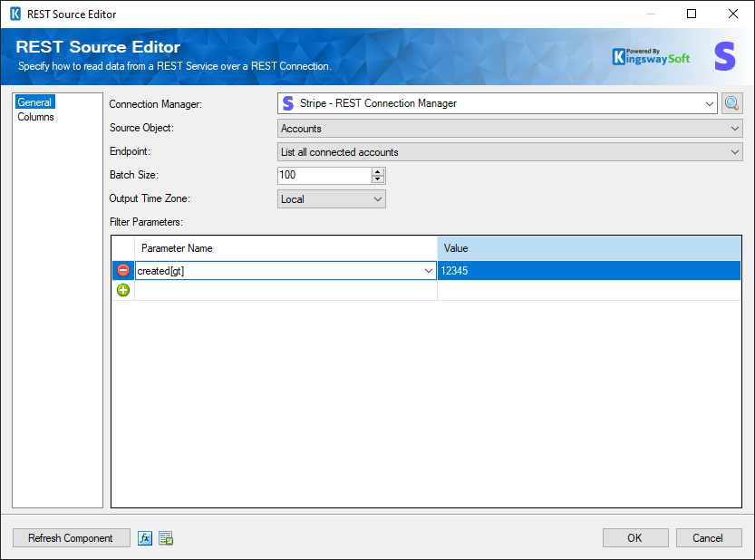Open the Source Object Accounts dropdown
This screenshot has height=560, width=755.
(735, 129)
